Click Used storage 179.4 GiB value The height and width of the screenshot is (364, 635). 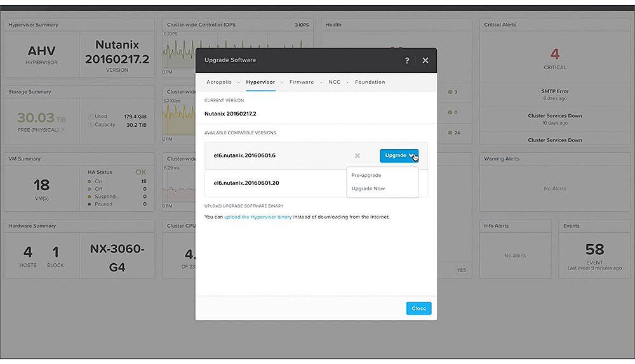pyautogui.click(x=135, y=117)
